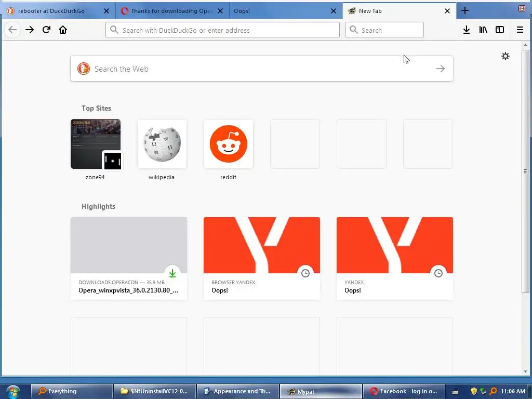Click the magnifier in address bar
532x399 pixels.
tap(114, 30)
